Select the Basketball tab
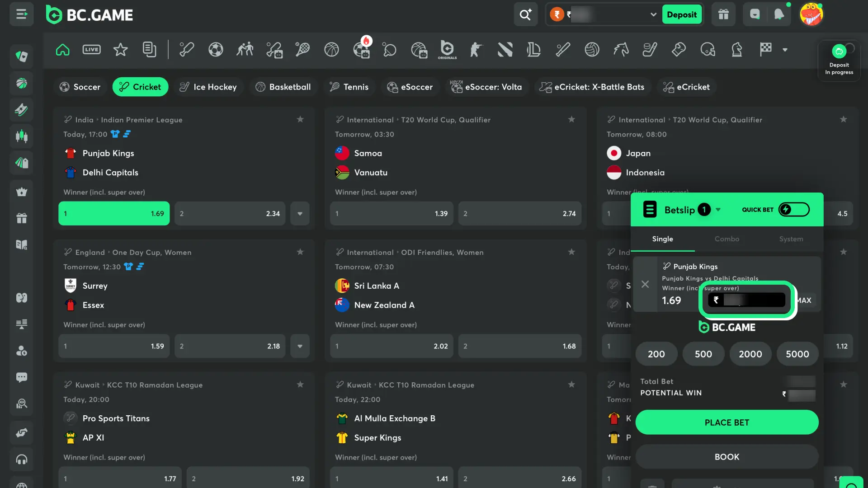Screen dimensions: 868x488 click(x=283, y=87)
